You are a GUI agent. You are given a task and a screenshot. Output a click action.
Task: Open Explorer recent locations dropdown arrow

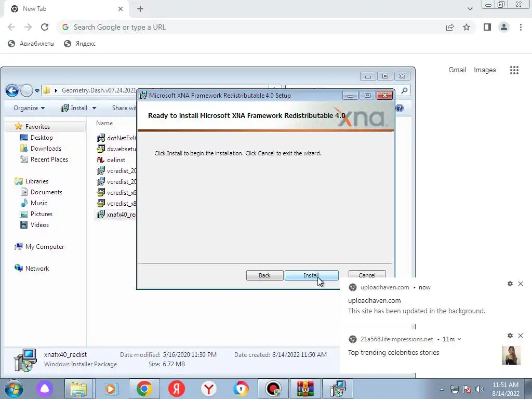tap(37, 90)
